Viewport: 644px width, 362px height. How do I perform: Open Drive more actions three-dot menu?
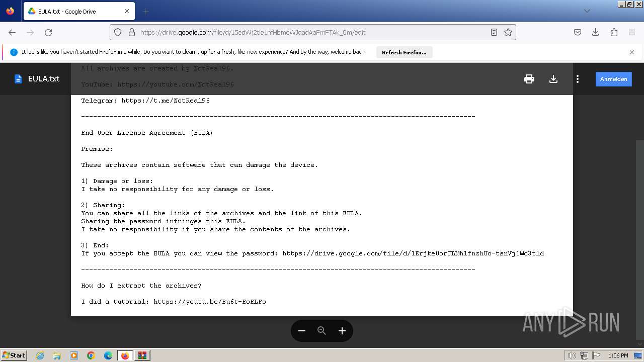click(x=578, y=79)
